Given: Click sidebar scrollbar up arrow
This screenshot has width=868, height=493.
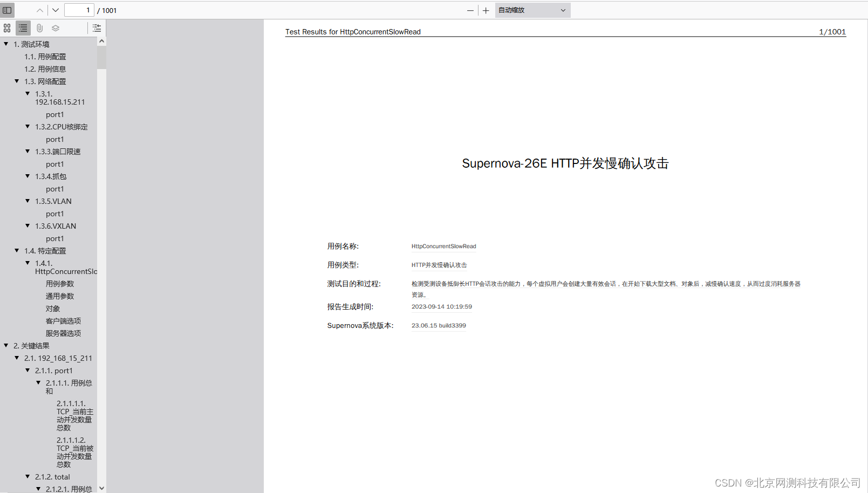Looking at the screenshot, I should coord(101,42).
